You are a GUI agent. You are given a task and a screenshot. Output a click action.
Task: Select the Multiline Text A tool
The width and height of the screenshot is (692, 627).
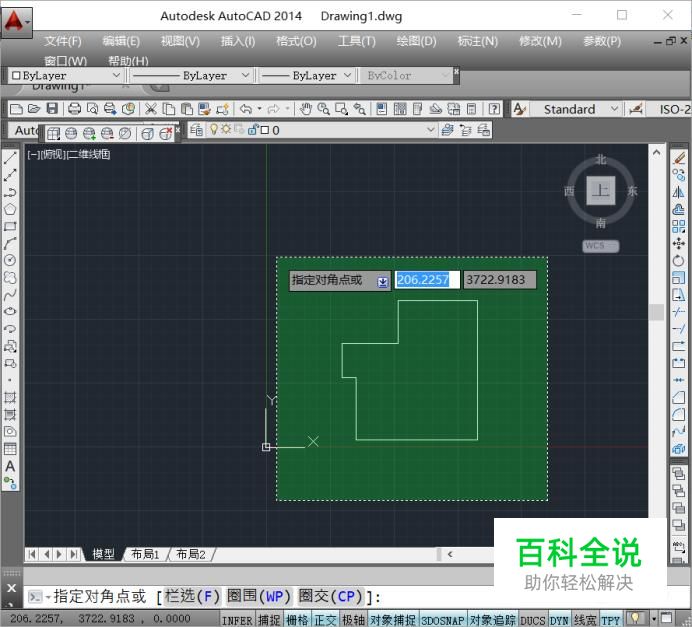(x=10, y=466)
